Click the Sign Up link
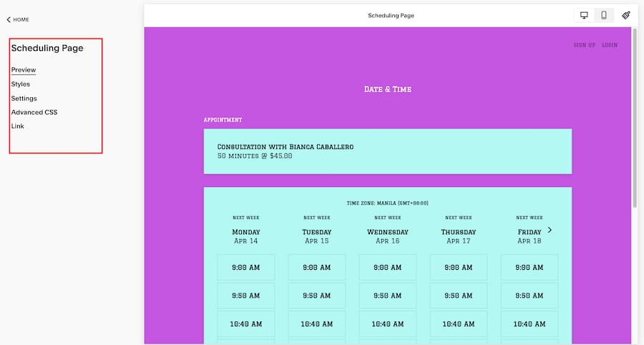Image resolution: width=644 pixels, height=345 pixels. [584, 45]
